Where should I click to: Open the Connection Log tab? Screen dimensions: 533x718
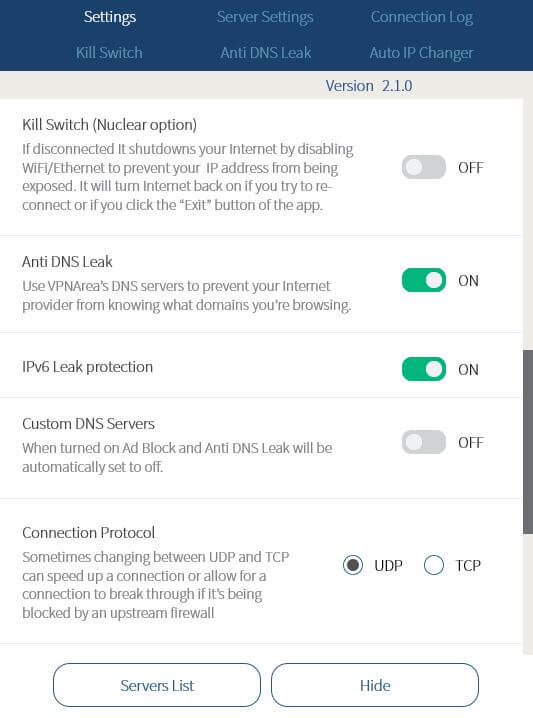[x=421, y=17]
